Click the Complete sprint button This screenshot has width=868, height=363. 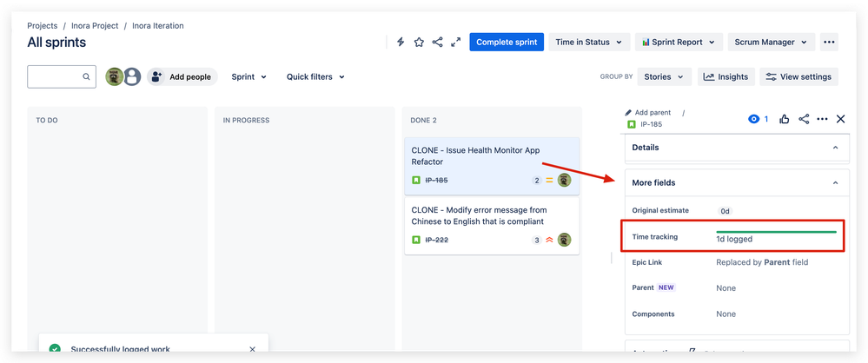coord(507,42)
